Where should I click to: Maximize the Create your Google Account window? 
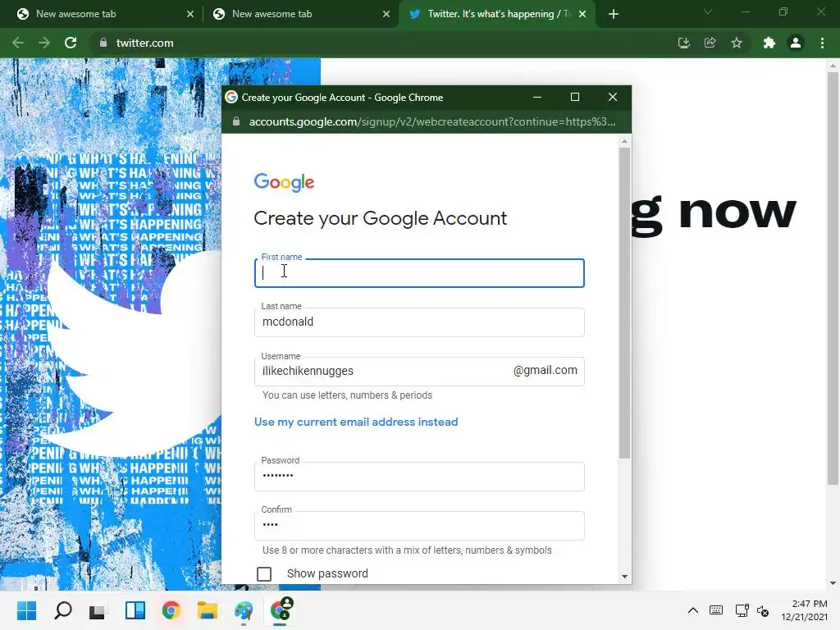(x=575, y=97)
